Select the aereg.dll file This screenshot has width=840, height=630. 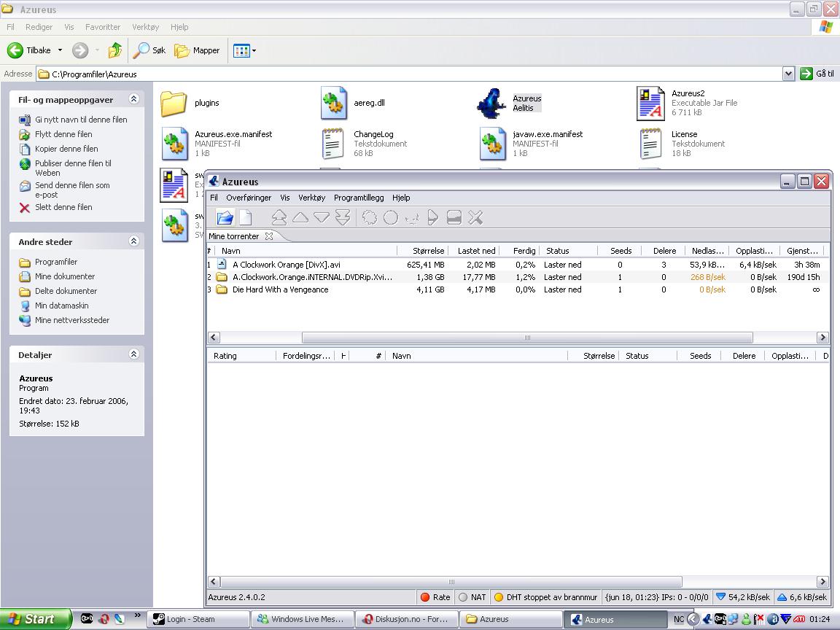coord(352,103)
